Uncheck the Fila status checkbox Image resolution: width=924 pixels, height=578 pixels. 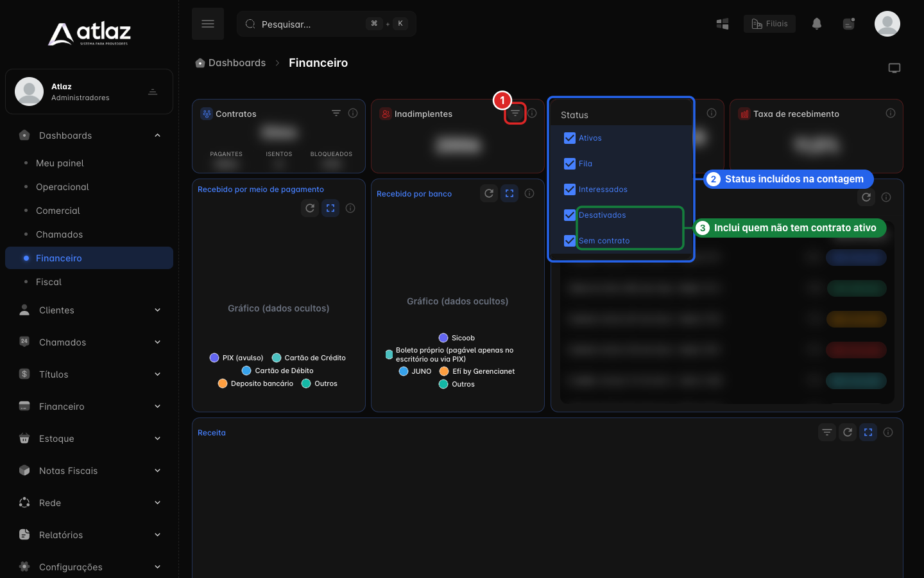tap(570, 164)
